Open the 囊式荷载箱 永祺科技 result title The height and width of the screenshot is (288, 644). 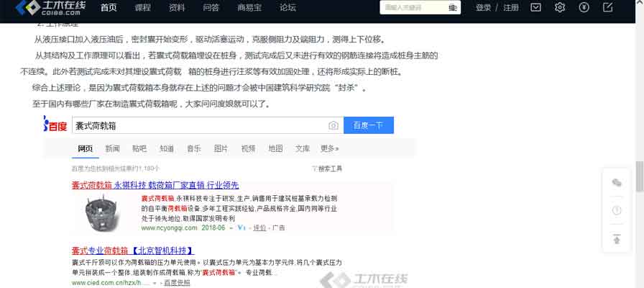(x=155, y=185)
